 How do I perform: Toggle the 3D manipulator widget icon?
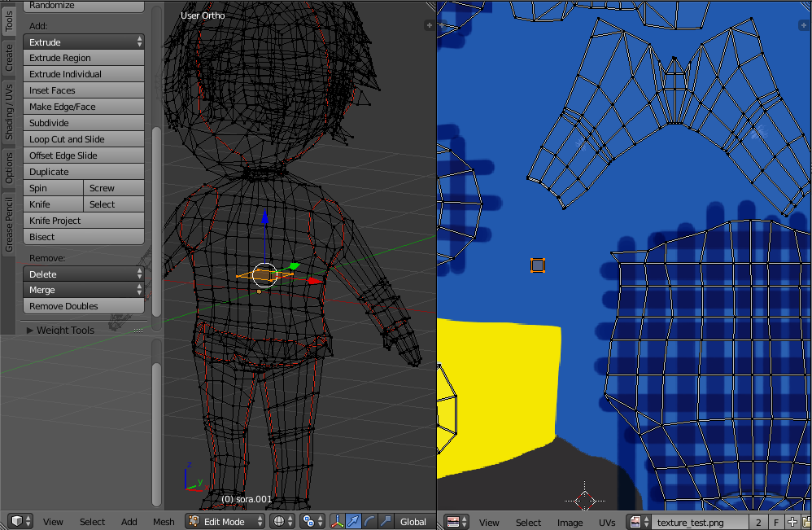337,521
